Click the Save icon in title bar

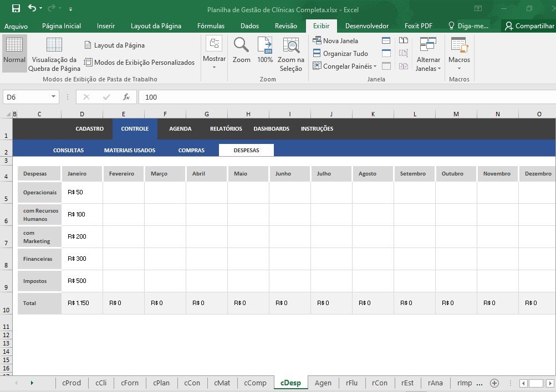tap(16, 8)
